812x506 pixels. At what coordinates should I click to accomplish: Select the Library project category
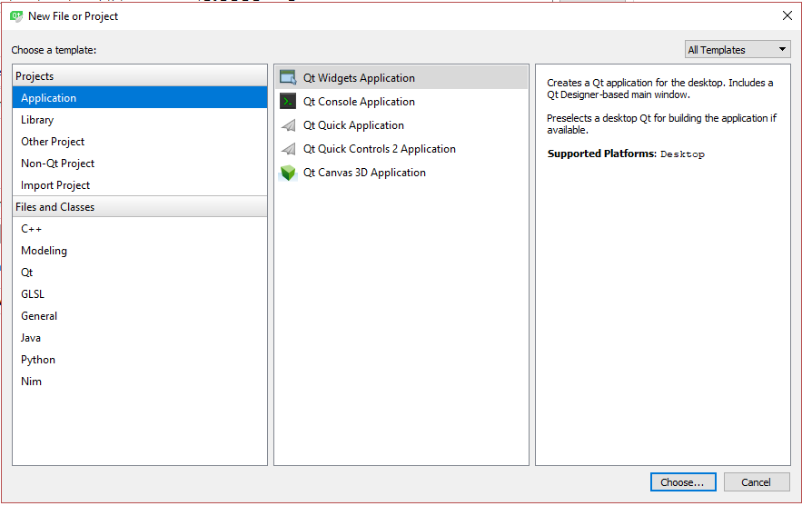click(x=37, y=120)
